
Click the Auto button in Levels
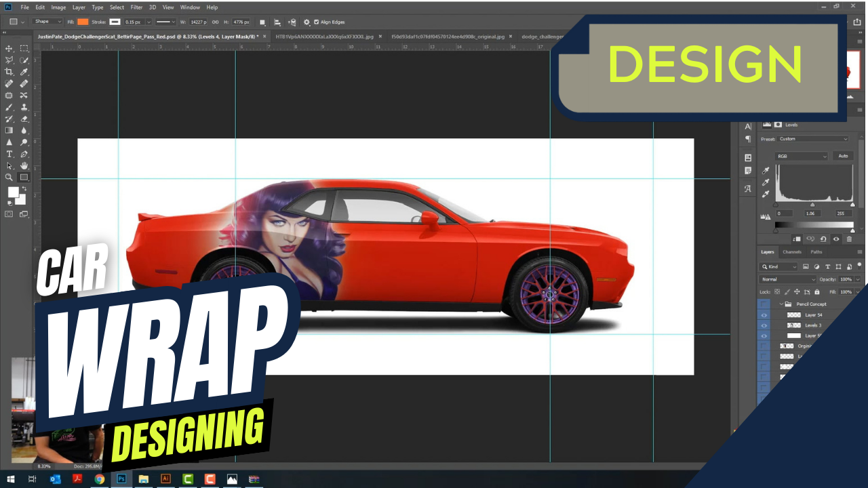843,156
